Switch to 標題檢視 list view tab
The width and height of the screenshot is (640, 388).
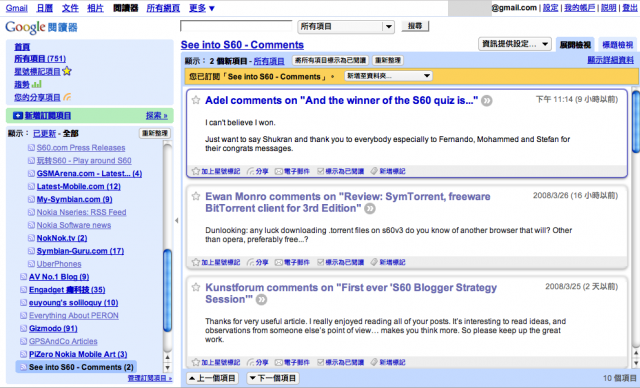[x=618, y=44]
